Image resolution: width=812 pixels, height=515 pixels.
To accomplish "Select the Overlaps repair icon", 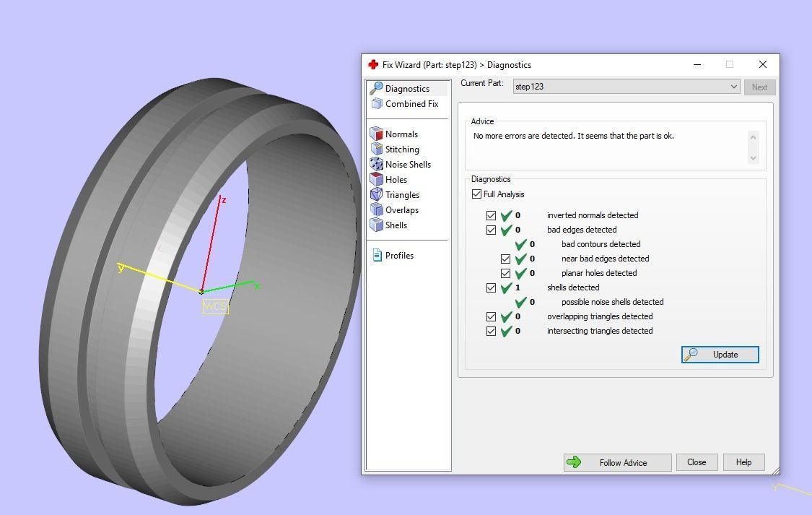I will pos(377,209).
